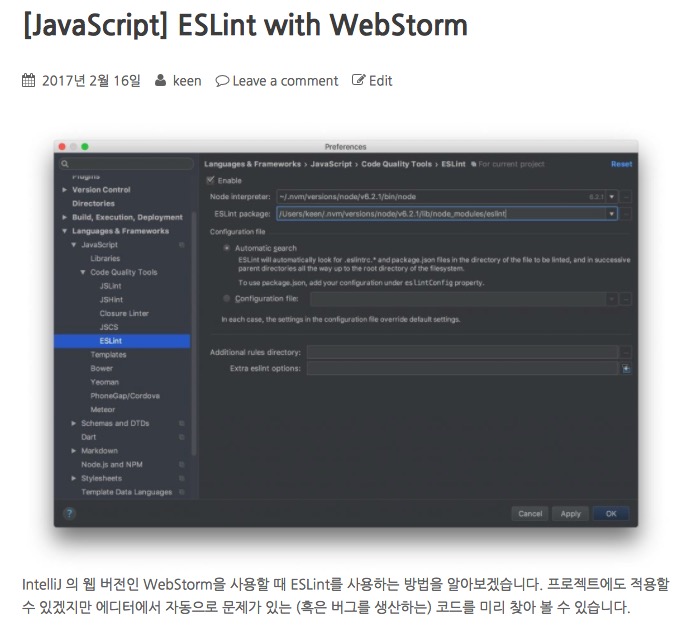Open the Yeoman settings page
The width and height of the screenshot is (695, 632).
point(105,382)
